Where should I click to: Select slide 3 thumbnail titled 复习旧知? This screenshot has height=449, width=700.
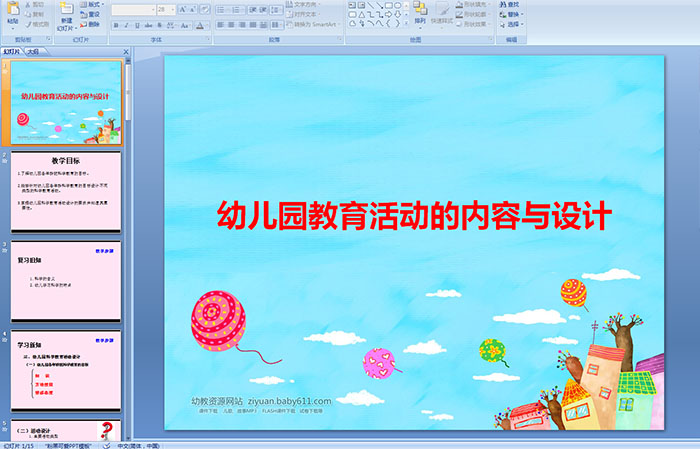coord(66,281)
